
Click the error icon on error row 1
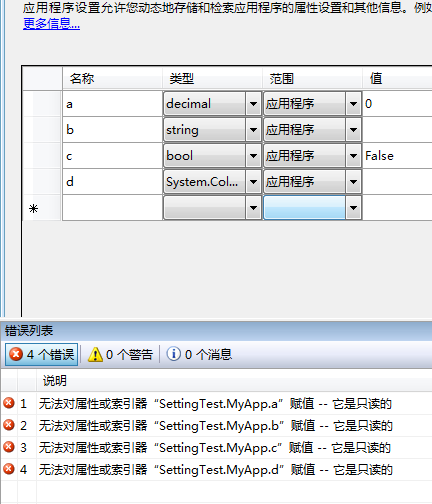pyautogui.click(x=9, y=403)
